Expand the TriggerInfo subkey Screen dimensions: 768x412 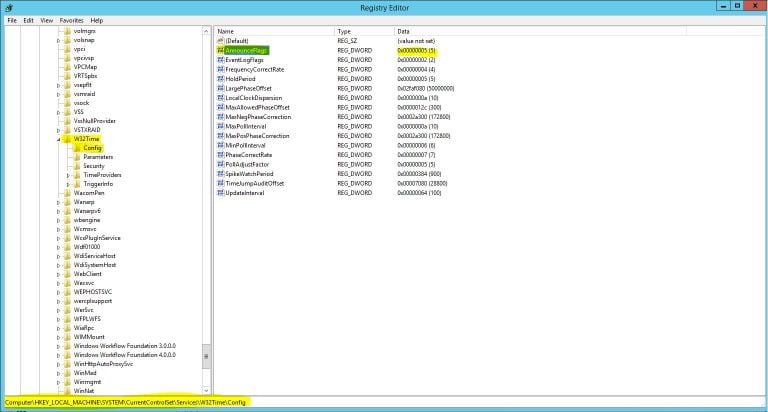tap(68, 184)
